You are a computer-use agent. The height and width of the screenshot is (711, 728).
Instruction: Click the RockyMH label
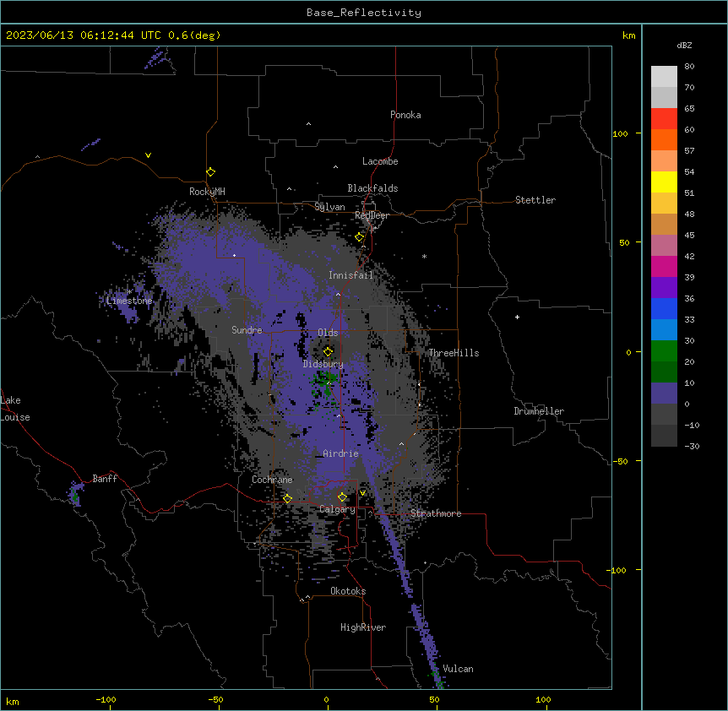coord(207,192)
